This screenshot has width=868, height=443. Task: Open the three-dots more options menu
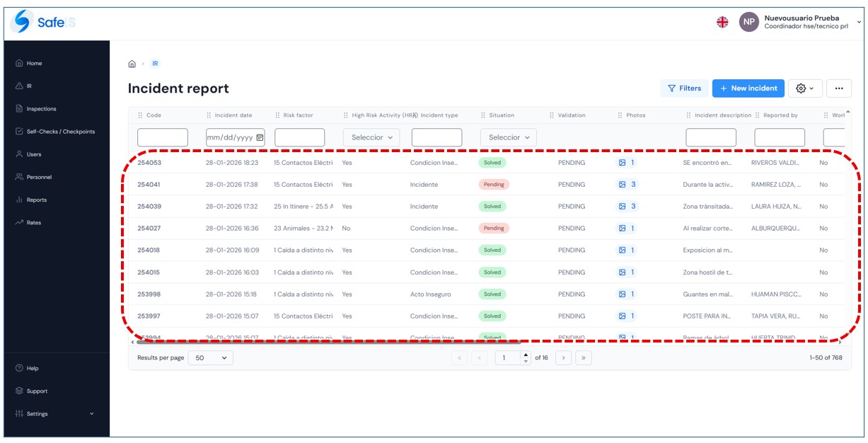click(838, 88)
